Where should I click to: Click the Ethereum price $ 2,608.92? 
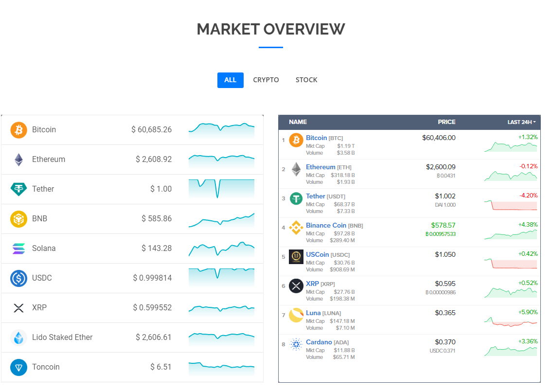click(154, 160)
